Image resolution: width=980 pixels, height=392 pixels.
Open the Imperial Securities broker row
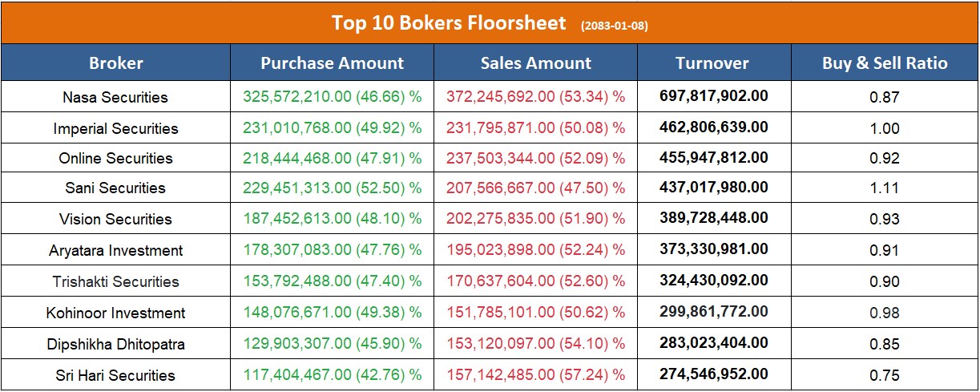coord(115,128)
